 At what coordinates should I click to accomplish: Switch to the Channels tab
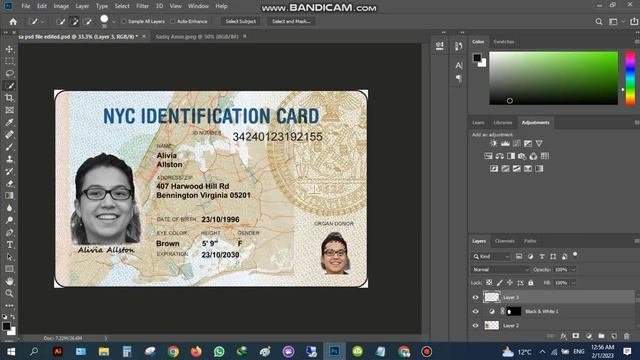click(504, 241)
